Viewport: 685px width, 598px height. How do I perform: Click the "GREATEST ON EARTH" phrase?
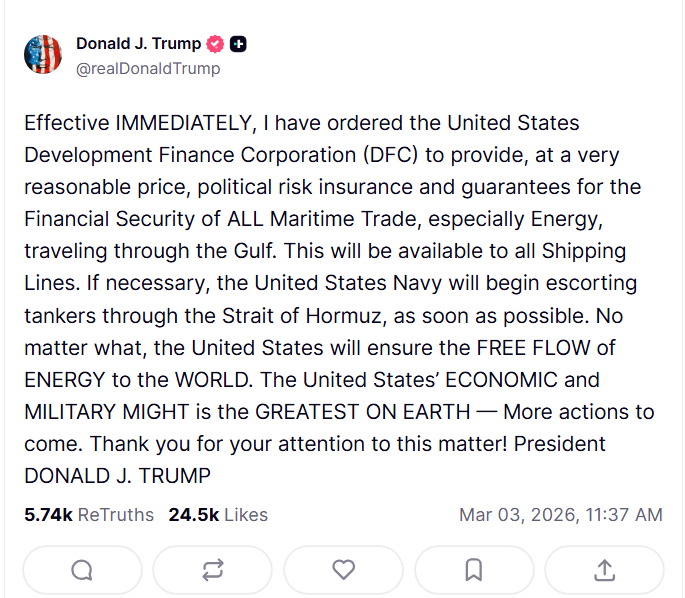click(x=363, y=412)
